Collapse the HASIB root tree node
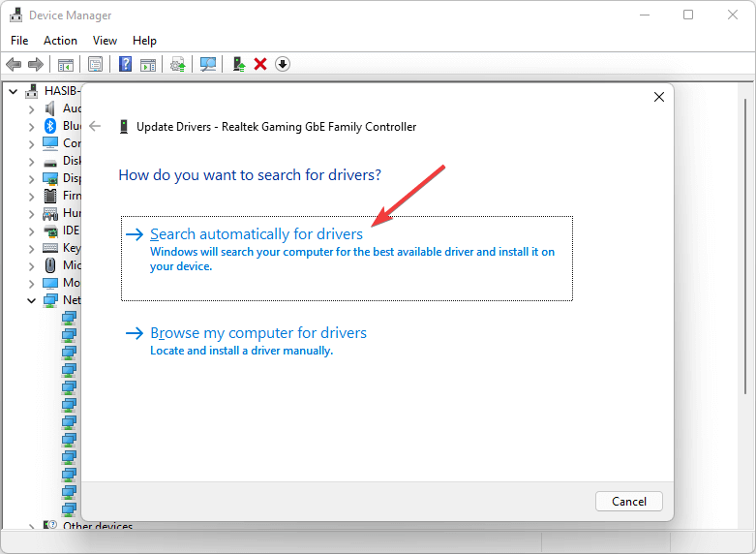Screen dimensions: 756x554 coord(13,91)
